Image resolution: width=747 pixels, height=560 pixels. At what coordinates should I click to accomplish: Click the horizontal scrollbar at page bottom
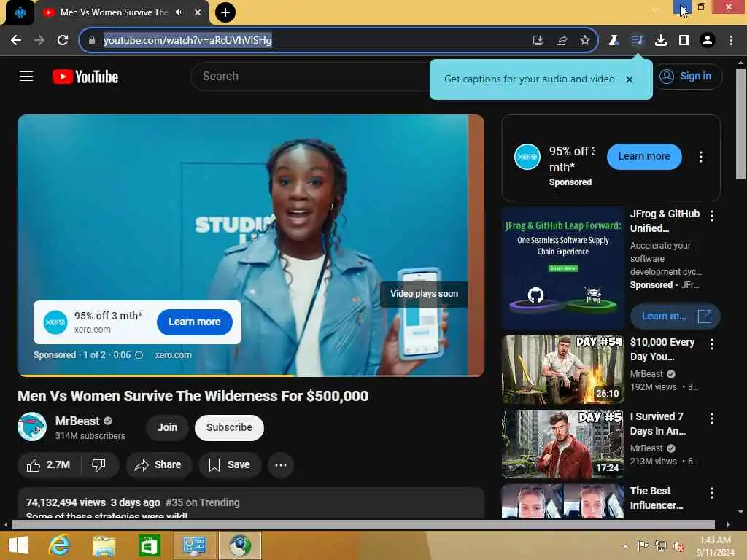click(x=363, y=525)
